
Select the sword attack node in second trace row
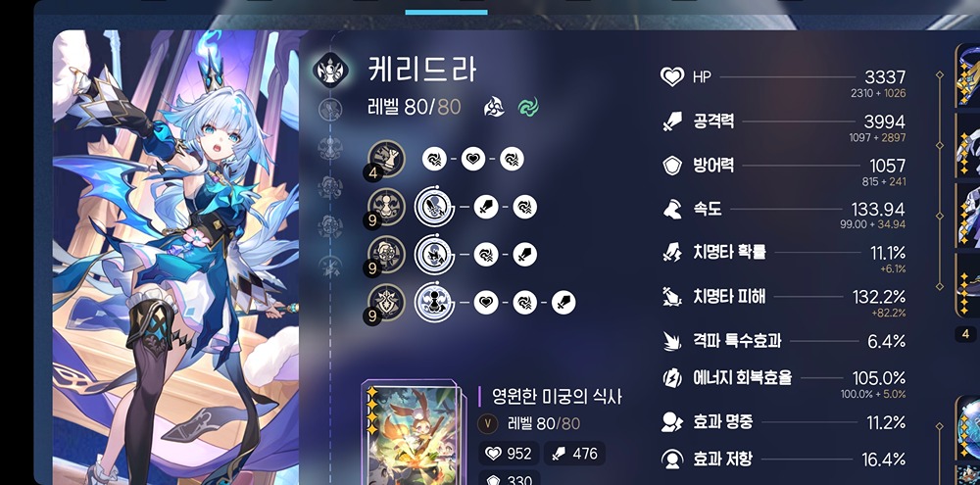click(486, 207)
